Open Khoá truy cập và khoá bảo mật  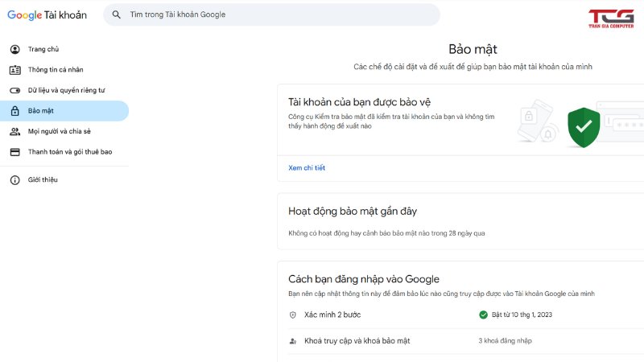pyautogui.click(x=466, y=341)
